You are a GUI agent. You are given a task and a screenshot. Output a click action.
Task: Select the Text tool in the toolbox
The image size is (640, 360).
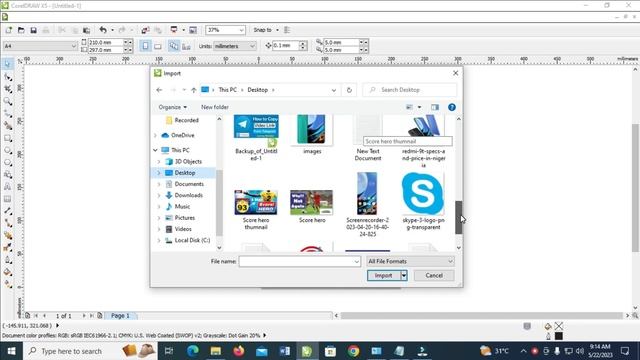[x=7, y=187]
